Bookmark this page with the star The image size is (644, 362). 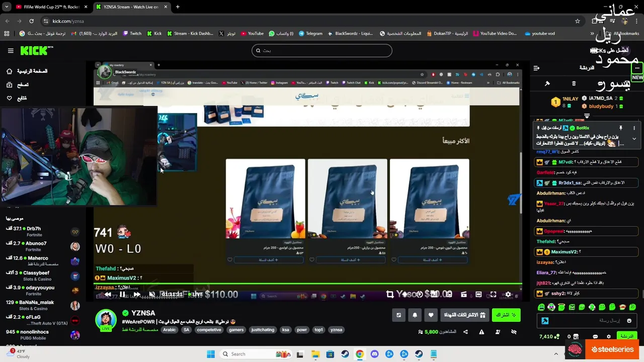pos(578,21)
